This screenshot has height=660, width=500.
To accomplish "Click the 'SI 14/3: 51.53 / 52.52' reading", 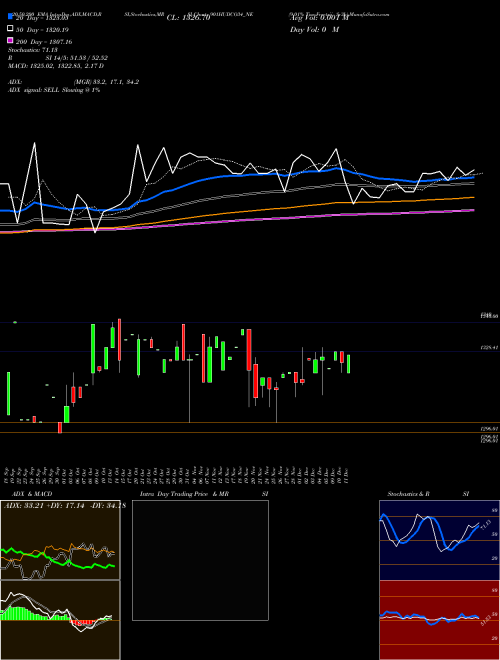I will pyautogui.click(x=77, y=58).
